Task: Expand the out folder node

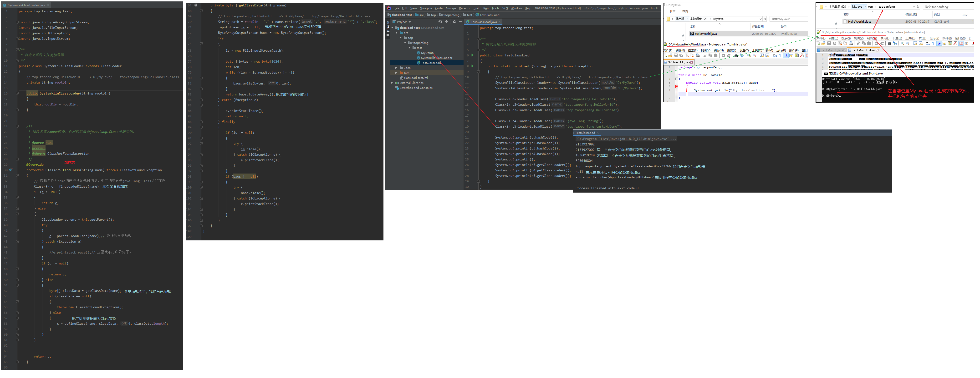Action: coord(396,73)
